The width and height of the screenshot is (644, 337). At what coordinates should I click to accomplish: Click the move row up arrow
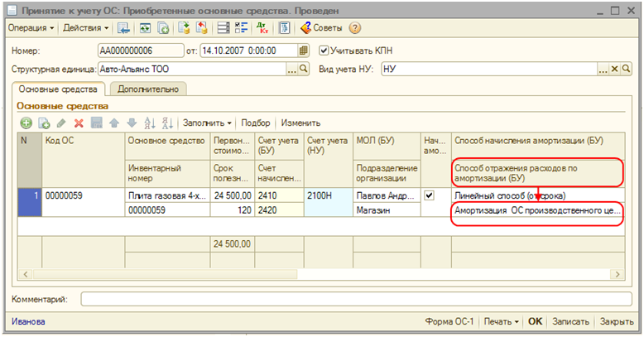[114, 123]
